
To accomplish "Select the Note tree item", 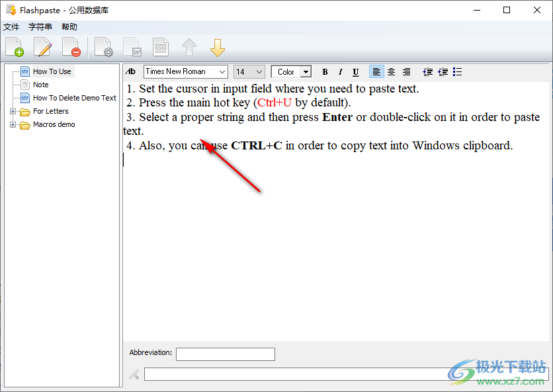I will coord(41,85).
